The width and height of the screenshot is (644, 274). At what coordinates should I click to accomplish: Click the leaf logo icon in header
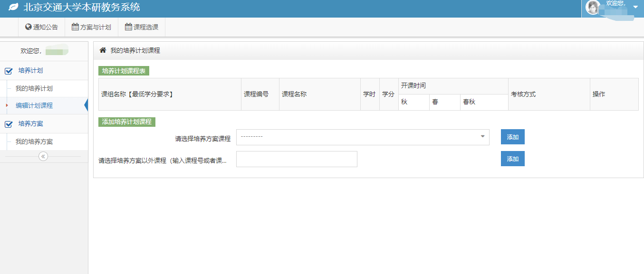point(14,8)
